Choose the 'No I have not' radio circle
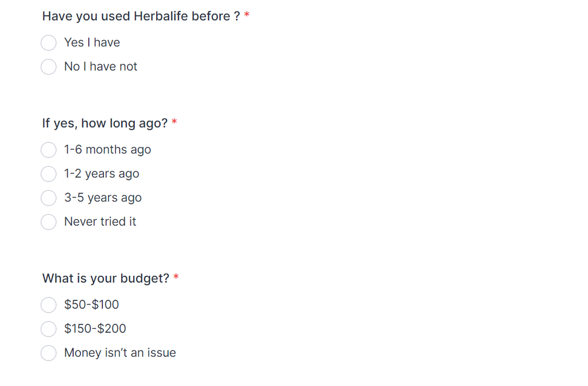 pyautogui.click(x=49, y=67)
